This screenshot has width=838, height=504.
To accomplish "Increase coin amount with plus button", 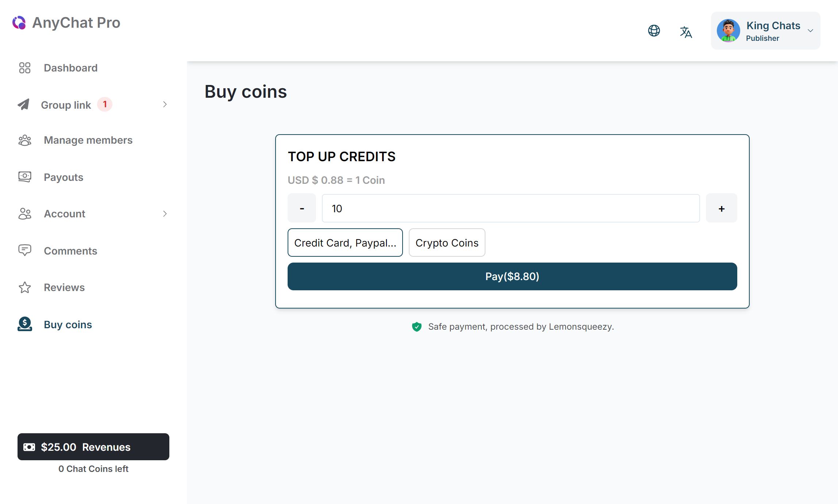I will 721,208.
